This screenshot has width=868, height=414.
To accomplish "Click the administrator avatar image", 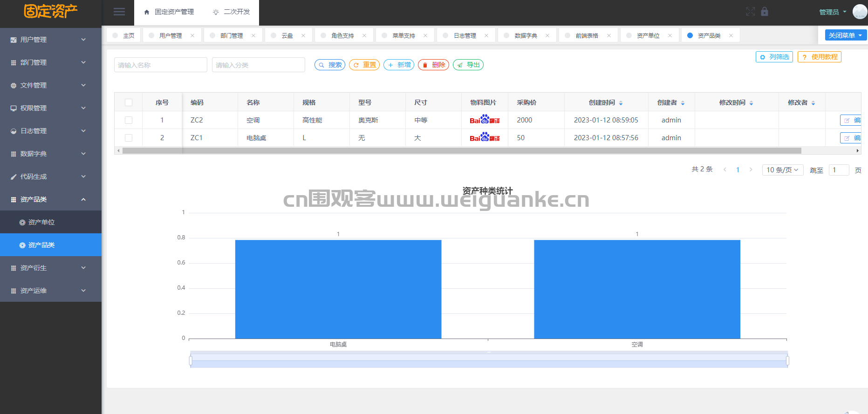I will coord(860,12).
